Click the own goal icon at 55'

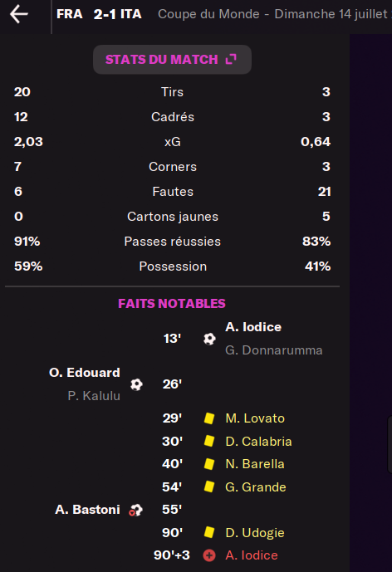(135, 510)
